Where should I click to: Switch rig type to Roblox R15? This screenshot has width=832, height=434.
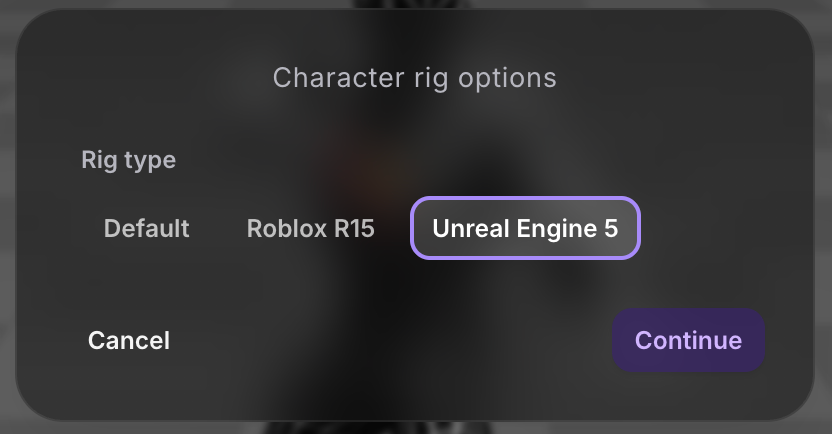pos(310,229)
